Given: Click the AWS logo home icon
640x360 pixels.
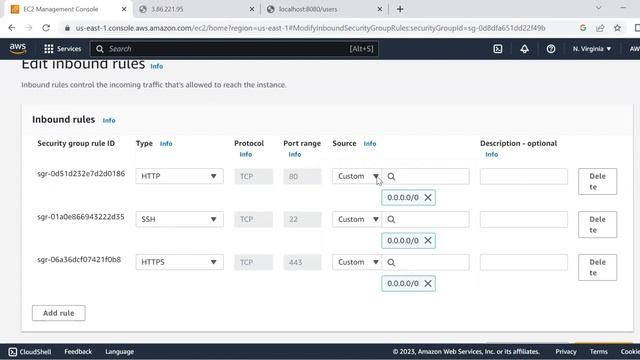Looking at the screenshot, I should (x=18, y=48).
